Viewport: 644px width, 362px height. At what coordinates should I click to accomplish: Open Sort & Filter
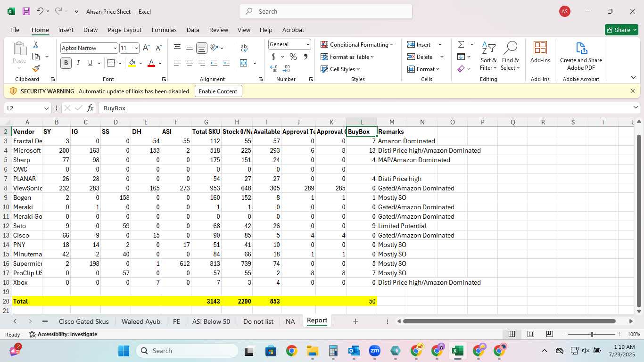point(488,56)
